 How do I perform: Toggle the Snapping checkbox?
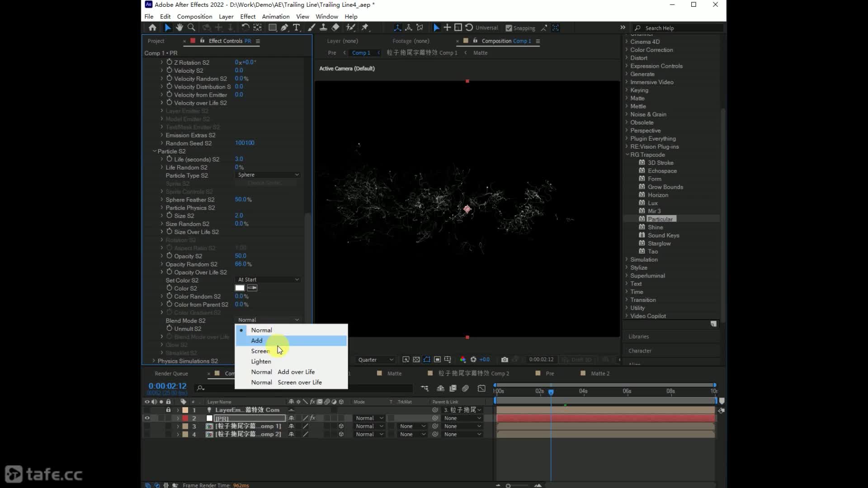(509, 28)
